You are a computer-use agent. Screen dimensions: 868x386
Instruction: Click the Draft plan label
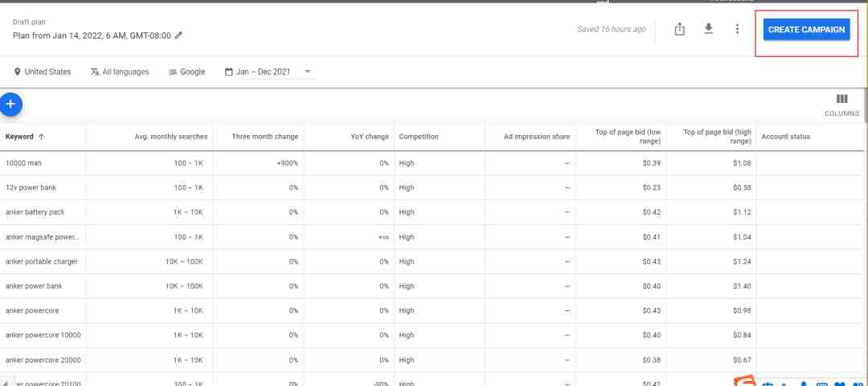29,23
